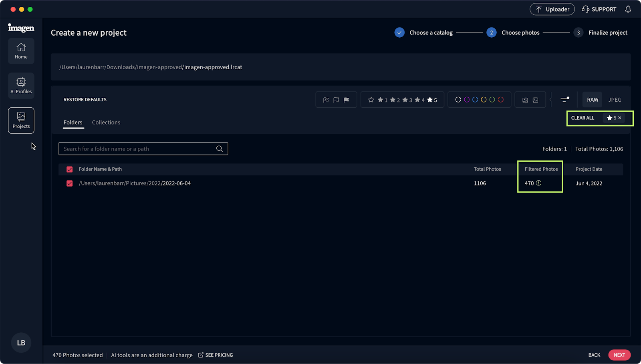Click the search magnifier icon
Viewport: 641px width, 364px height.
(x=220, y=149)
